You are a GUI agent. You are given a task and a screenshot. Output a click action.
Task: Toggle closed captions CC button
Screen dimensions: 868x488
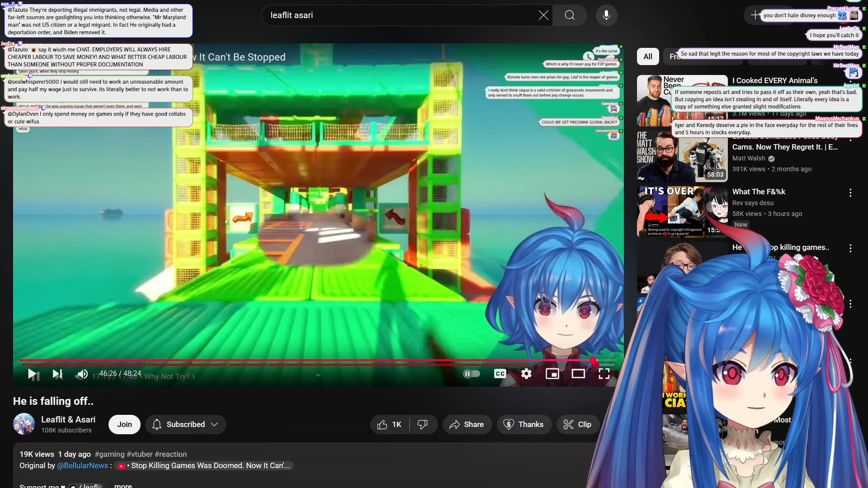[x=500, y=374]
